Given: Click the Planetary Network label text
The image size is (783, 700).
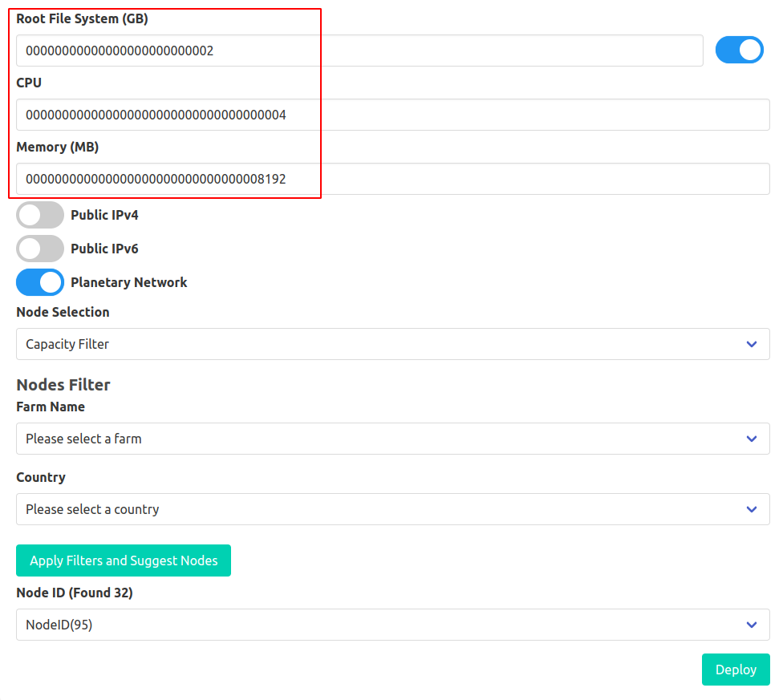Looking at the screenshot, I should [x=128, y=282].
